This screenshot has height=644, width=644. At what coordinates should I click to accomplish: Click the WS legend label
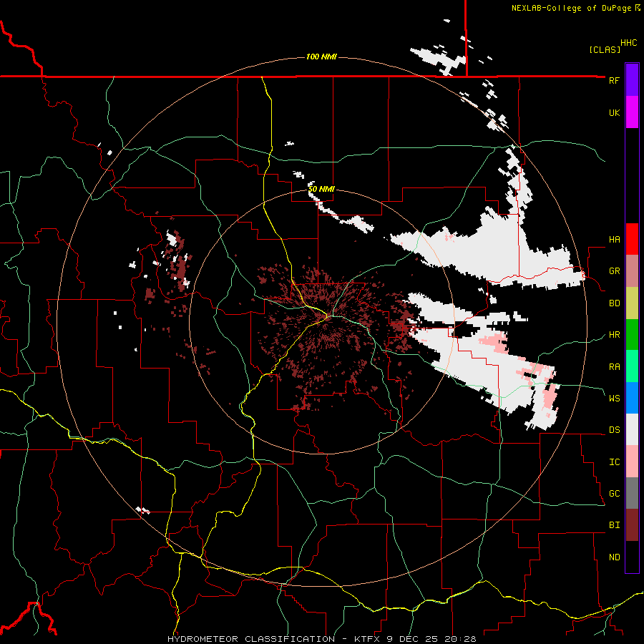click(x=614, y=399)
